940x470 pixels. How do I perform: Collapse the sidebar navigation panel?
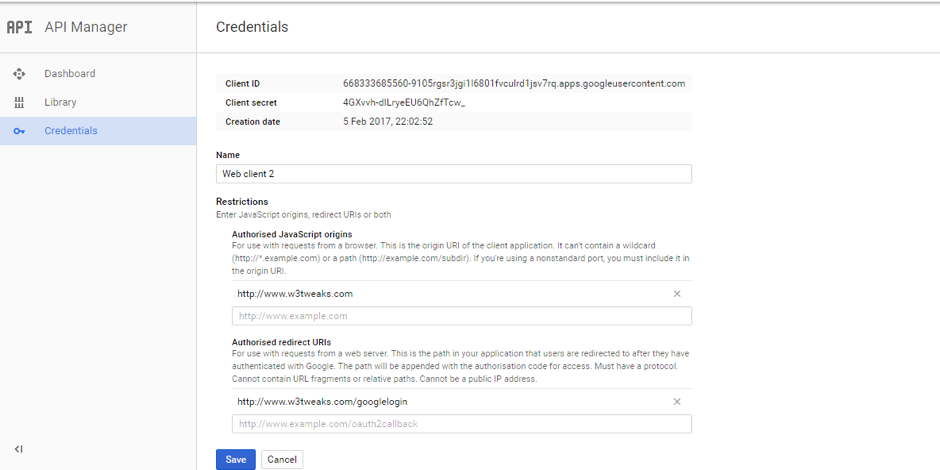19,449
